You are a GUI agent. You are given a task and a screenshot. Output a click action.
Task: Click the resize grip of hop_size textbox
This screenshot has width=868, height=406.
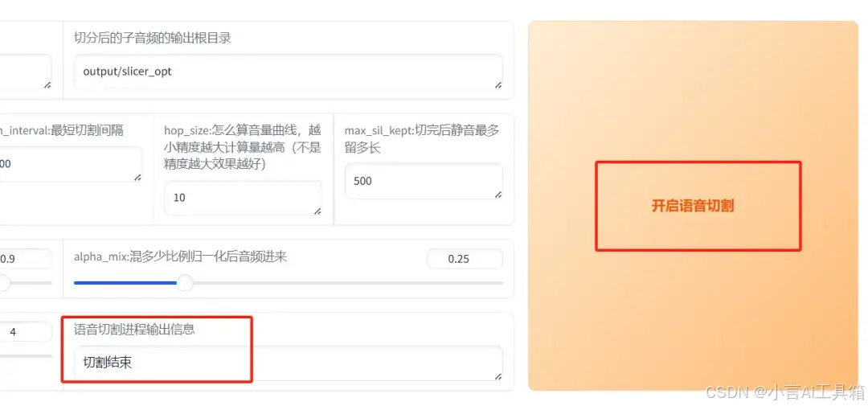coord(317,211)
